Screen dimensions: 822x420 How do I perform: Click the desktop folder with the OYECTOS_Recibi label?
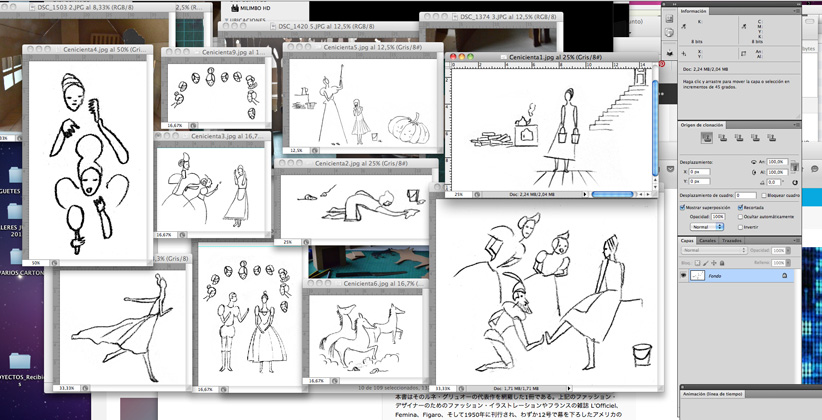20,361
